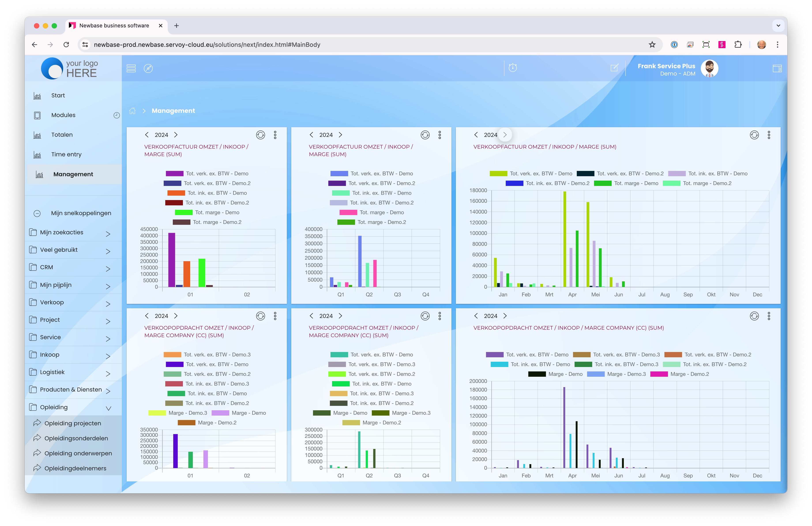Refresh the first Verkoopfactuur chart
Screen dimensions: 812x526
pos(260,135)
